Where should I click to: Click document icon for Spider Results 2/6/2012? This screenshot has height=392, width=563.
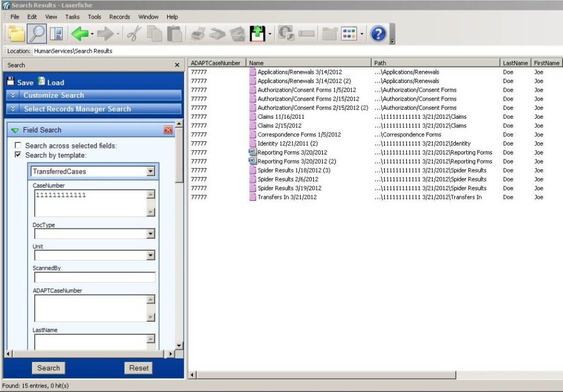253,179
